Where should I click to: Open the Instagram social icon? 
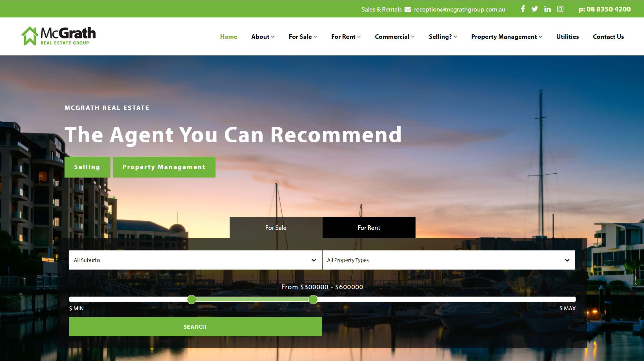tap(560, 9)
